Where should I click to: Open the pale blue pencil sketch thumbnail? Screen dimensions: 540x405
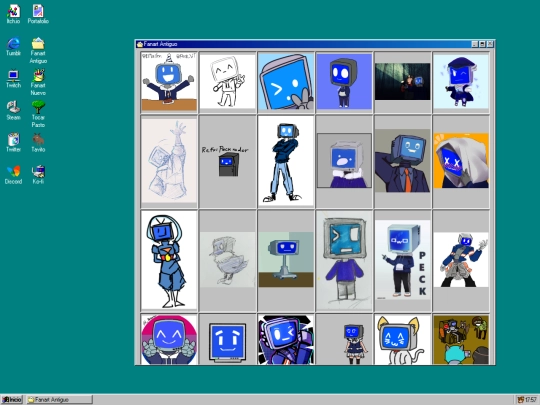[169, 162]
